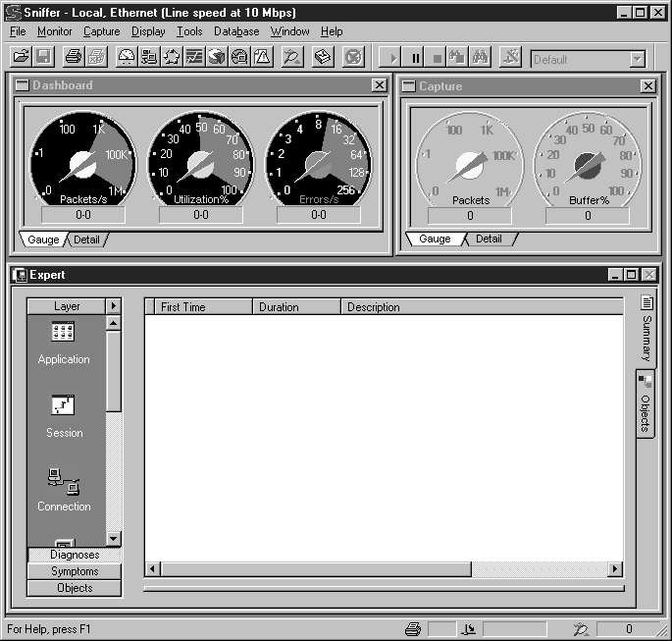
Task: Click Expert list horizontal scroll right arrow
Action: pos(615,569)
